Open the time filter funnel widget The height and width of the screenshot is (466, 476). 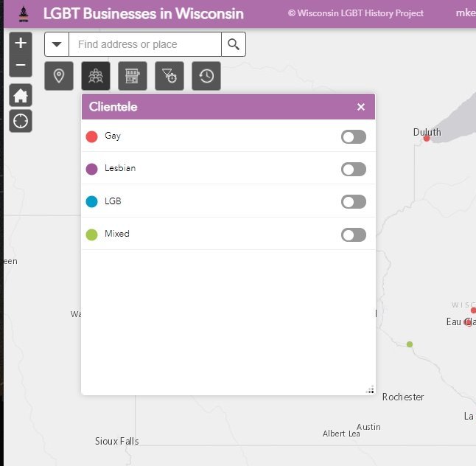(169, 76)
